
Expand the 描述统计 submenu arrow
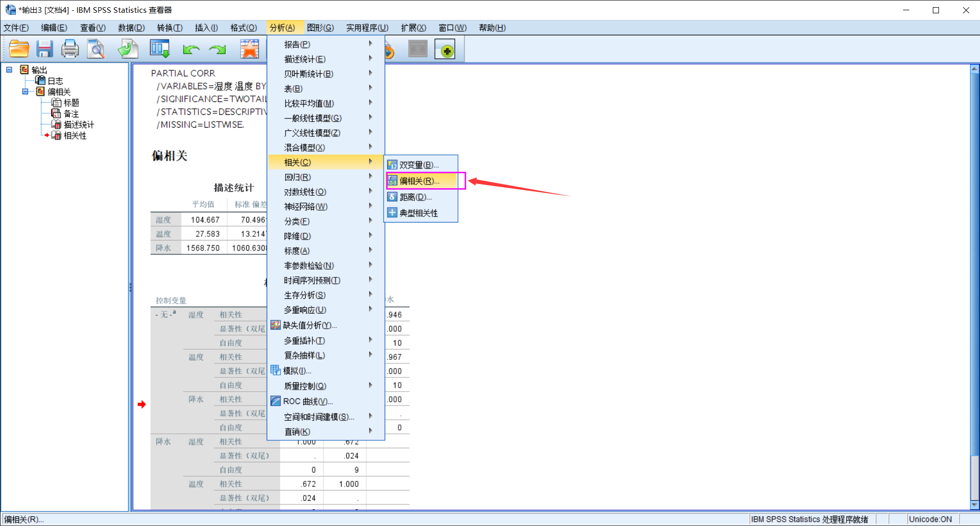pos(370,59)
